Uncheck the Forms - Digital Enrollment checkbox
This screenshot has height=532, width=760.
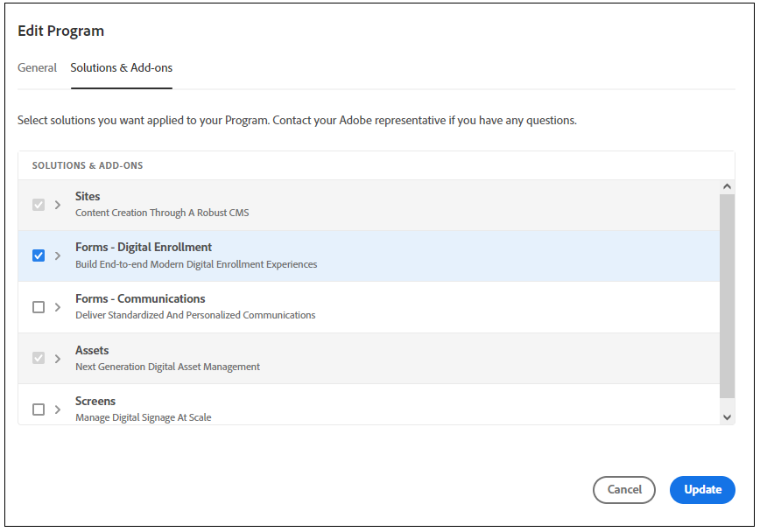(39, 255)
